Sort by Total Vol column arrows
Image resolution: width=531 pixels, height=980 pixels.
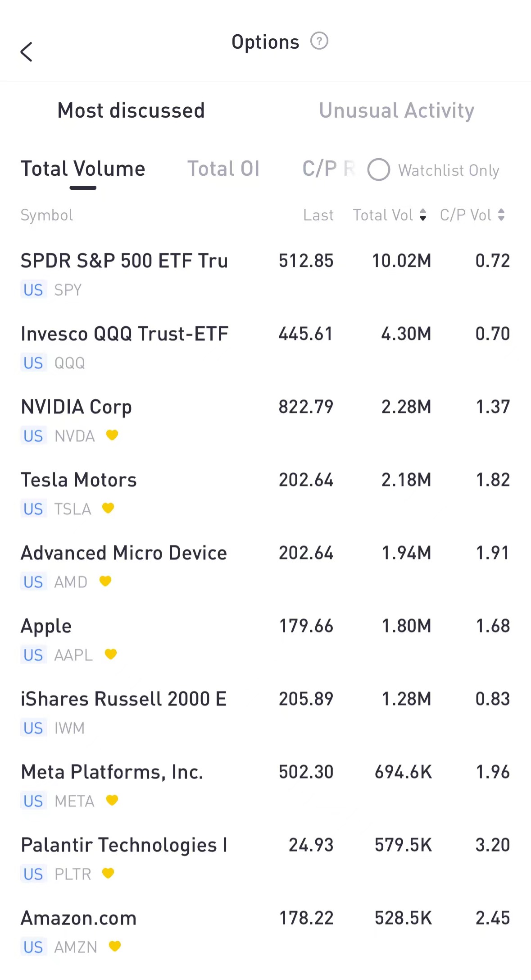[x=422, y=215]
